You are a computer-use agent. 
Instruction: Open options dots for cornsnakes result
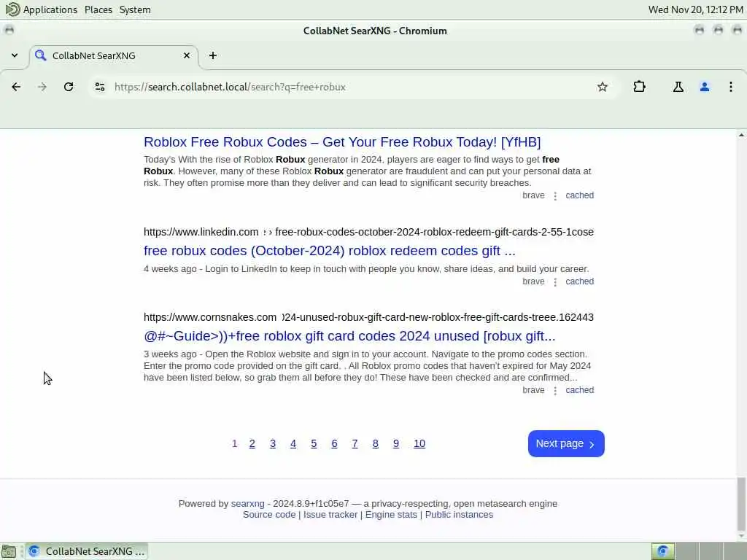coord(555,391)
